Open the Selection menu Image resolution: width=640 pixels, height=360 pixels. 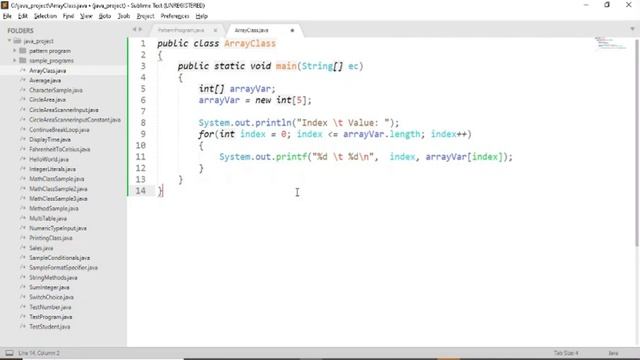pos(45,16)
